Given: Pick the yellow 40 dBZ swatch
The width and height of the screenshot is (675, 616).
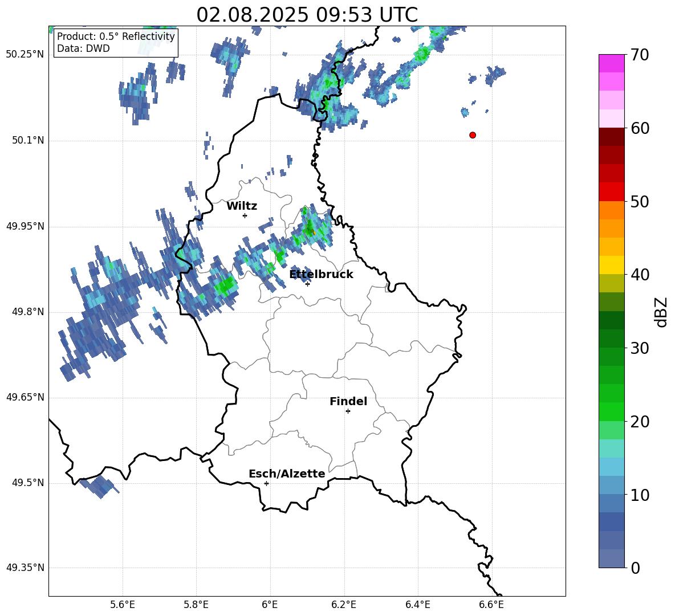Looking at the screenshot, I should click(611, 265).
